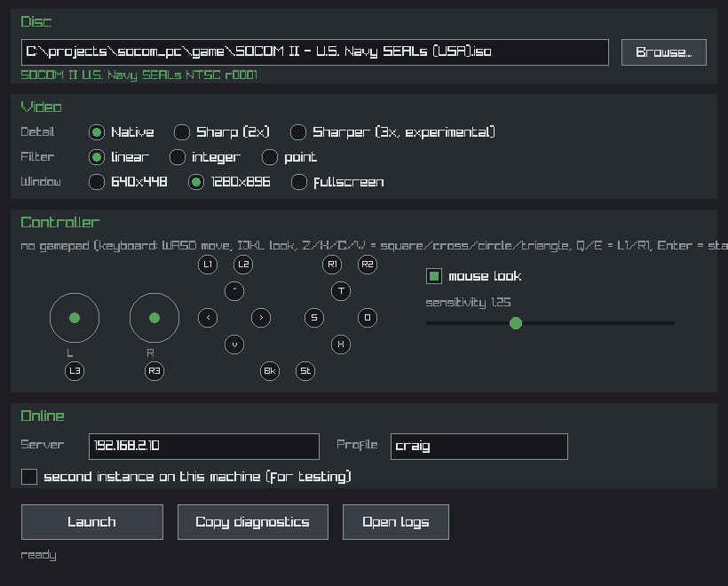Click the 'no gamepad' keyboard hint text
728x586 pixels.
[x=375, y=246]
